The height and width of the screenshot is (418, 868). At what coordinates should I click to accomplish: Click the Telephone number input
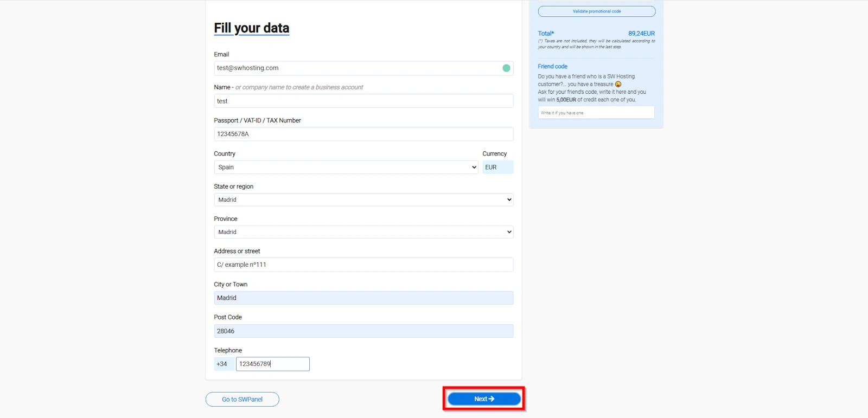pos(273,364)
